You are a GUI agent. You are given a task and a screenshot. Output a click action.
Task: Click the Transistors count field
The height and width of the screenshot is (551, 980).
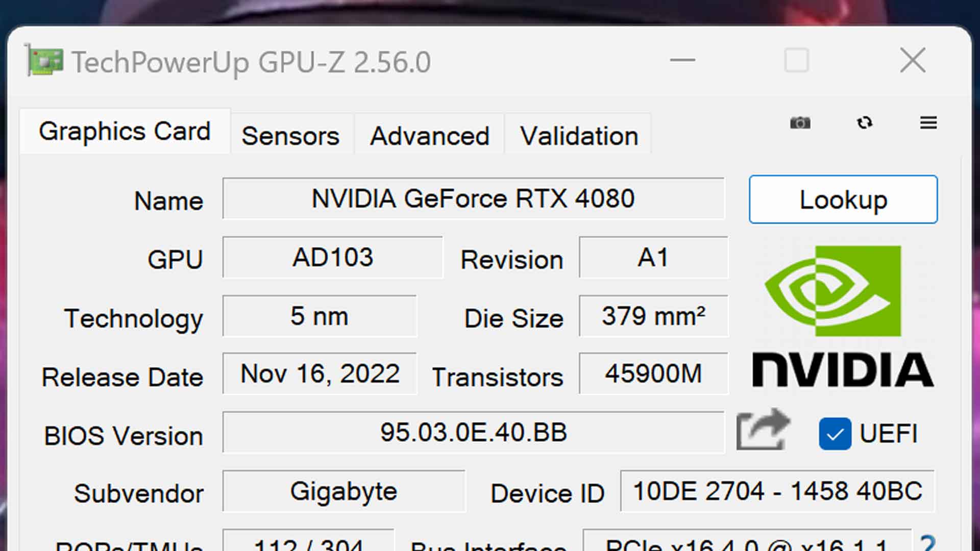pos(651,375)
